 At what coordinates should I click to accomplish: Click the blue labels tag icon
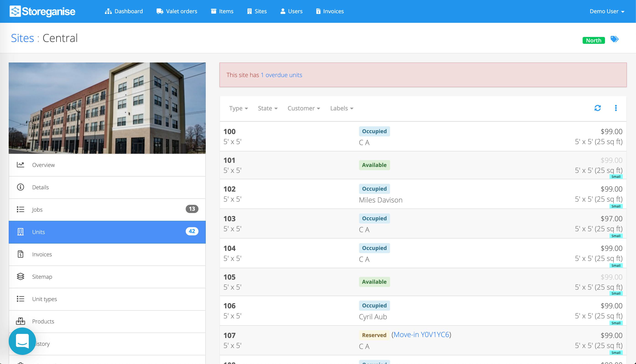pyautogui.click(x=615, y=39)
